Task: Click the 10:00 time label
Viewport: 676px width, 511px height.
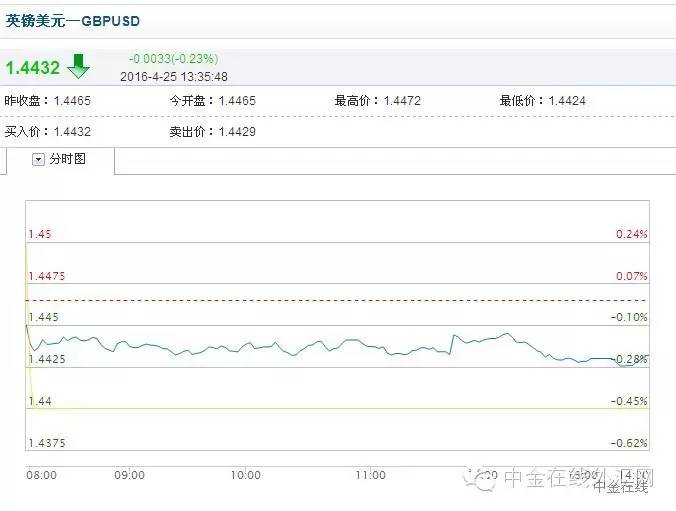Action: 245,475
